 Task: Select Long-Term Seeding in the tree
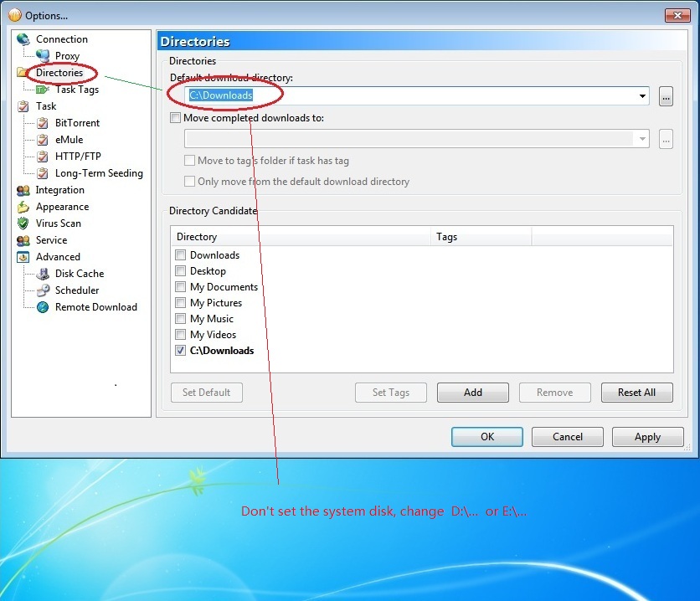(x=99, y=173)
